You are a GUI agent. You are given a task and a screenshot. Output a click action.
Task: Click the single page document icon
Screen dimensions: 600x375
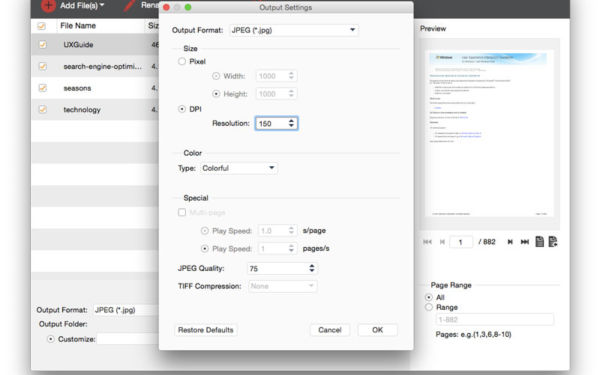tap(540, 241)
